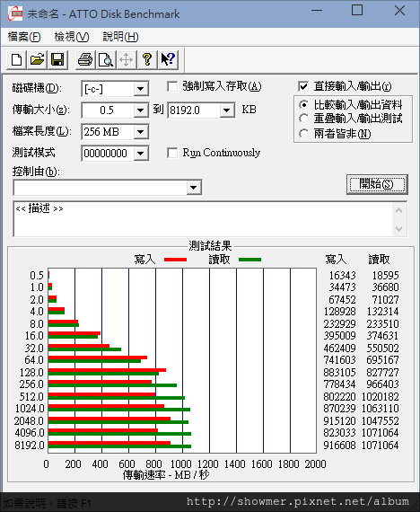This screenshot has height=512, width=420.
Task: Click write value 883105
Action: pos(339,372)
